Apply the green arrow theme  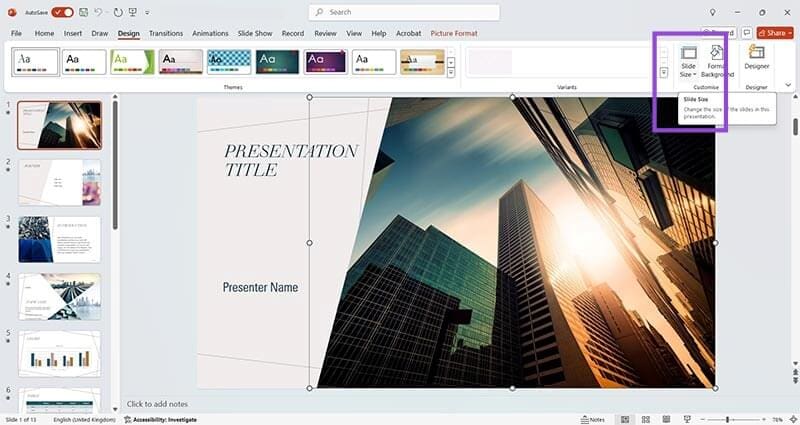click(132, 62)
